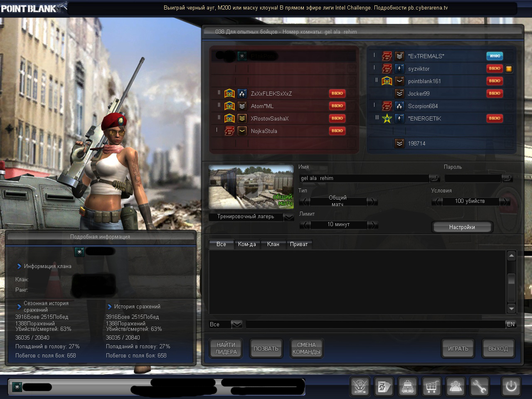Open the PB mission cards icon
This screenshot has width=532, height=399.
tap(384, 387)
